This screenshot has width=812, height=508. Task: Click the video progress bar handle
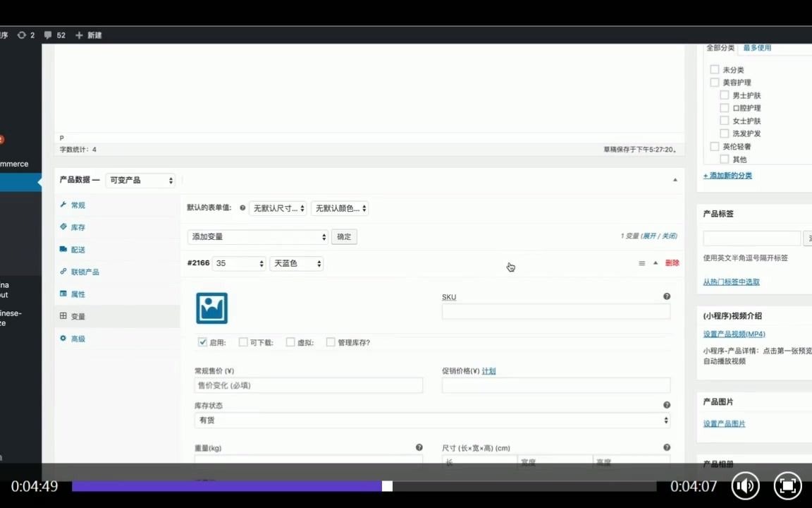[x=387, y=485]
